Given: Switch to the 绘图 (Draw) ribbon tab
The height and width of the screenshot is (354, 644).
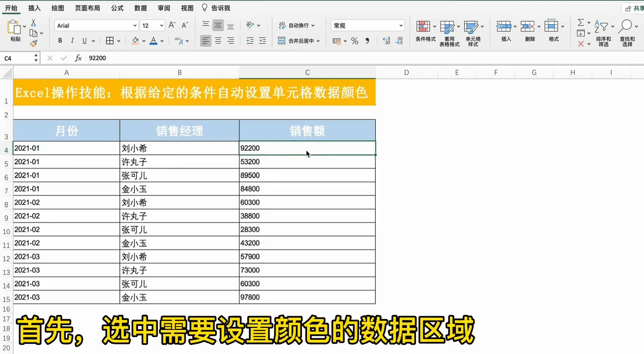Looking at the screenshot, I should [58, 8].
